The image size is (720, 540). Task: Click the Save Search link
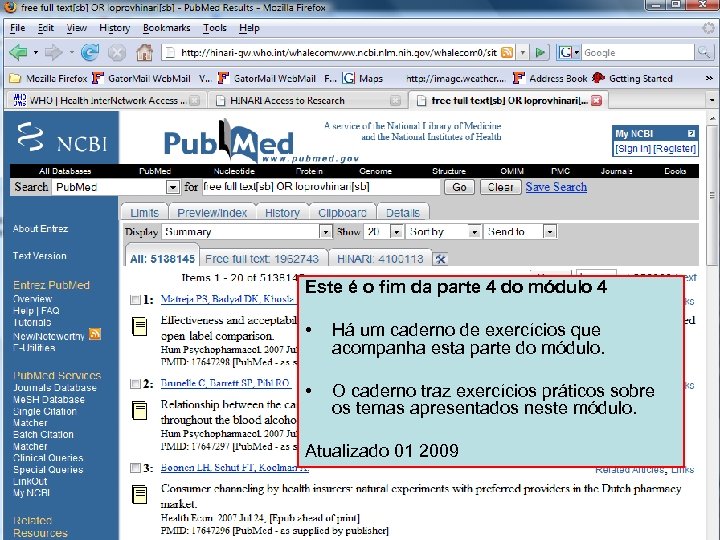556,187
